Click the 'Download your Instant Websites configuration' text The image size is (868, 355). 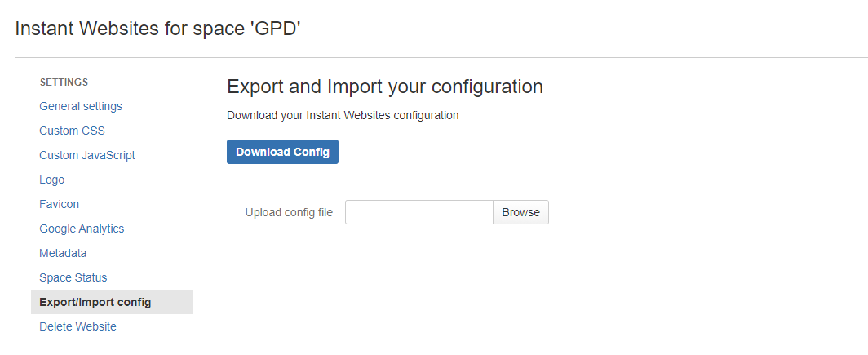pos(343,115)
